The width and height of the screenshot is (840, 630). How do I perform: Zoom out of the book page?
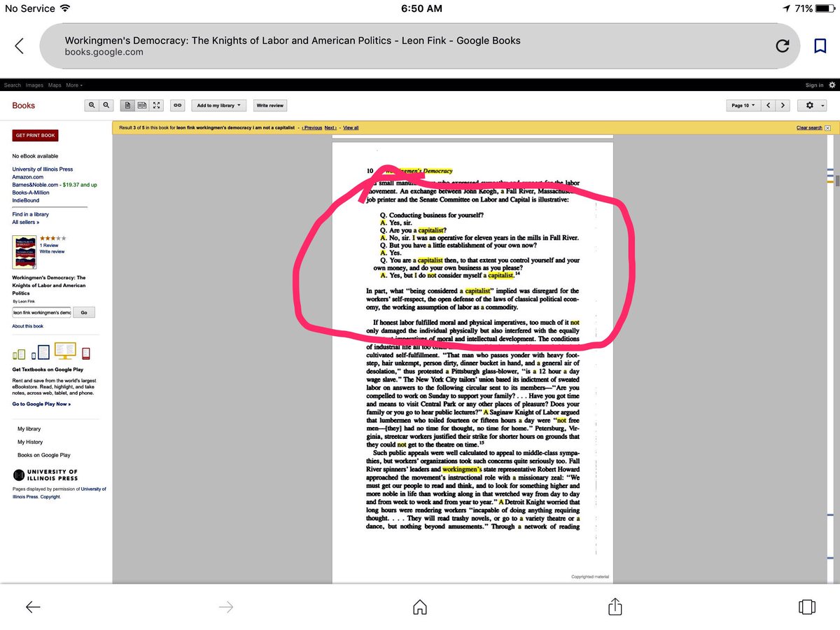tap(106, 106)
